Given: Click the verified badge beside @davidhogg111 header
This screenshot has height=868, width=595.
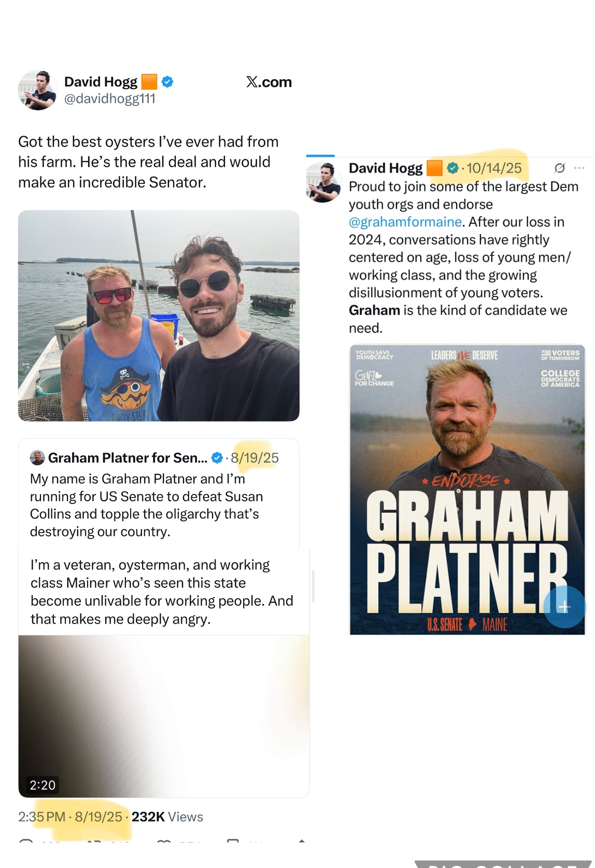Looking at the screenshot, I should pyautogui.click(x=167, y=82).
